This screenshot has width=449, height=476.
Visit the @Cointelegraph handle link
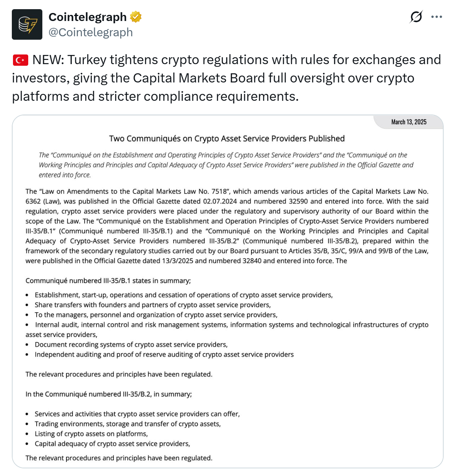(x=91, y=32)
